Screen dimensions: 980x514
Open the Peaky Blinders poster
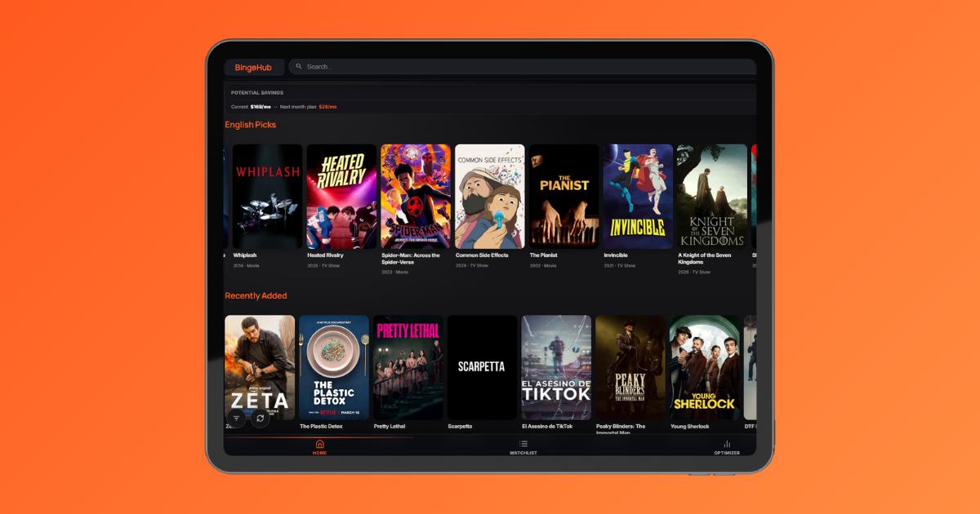(630, 368)
